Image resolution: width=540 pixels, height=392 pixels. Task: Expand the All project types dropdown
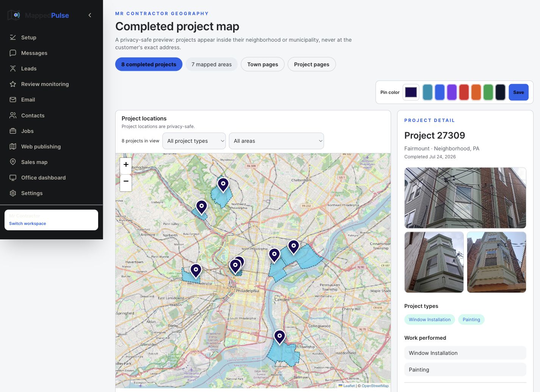tap(194, 141)
